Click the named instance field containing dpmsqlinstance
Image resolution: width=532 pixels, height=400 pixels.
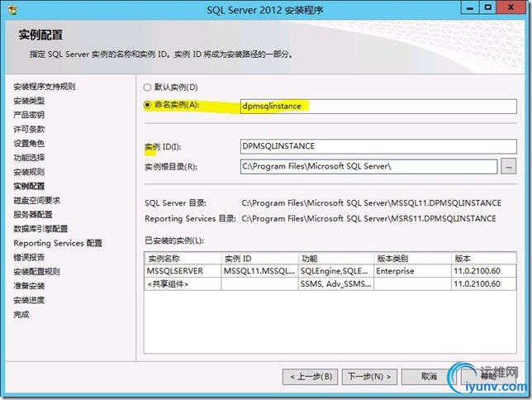click(x=378, y=107)
